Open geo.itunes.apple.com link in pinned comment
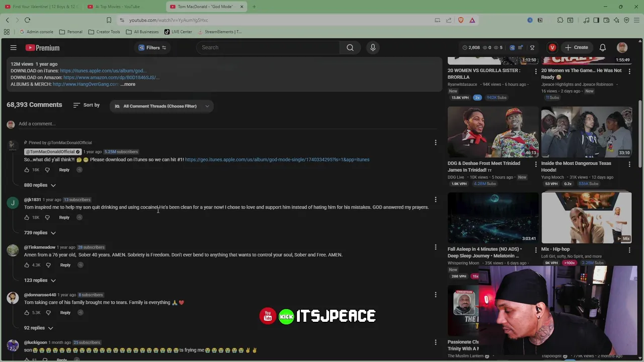This screenshot has height=362, width=644. (277, 160)
